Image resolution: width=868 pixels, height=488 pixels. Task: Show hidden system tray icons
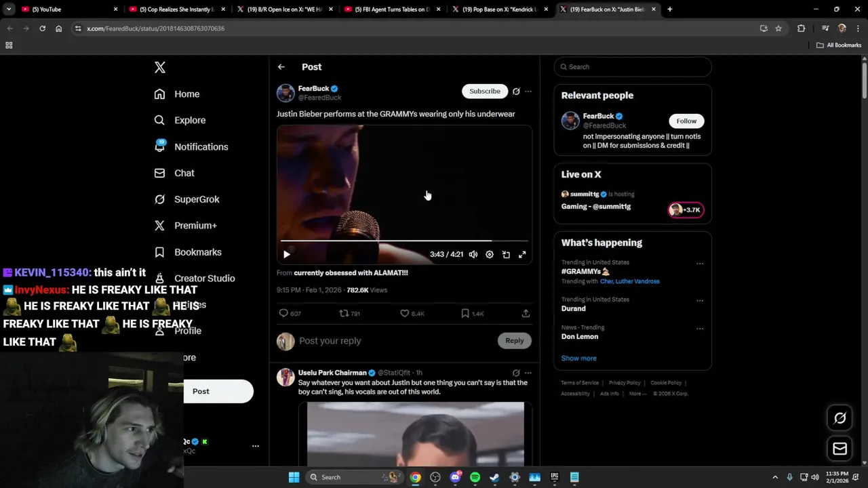click(775, 477)
